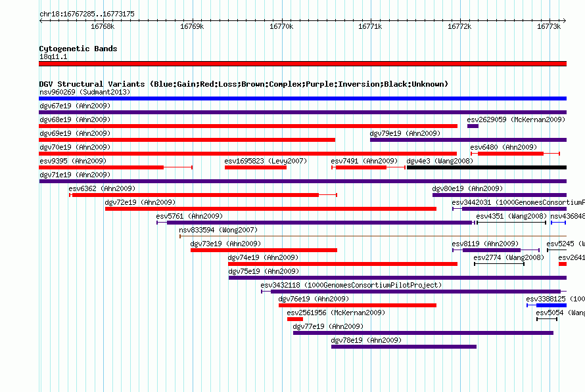Open the esv6480 (Ahn2009) variant feature

point(515,154)
